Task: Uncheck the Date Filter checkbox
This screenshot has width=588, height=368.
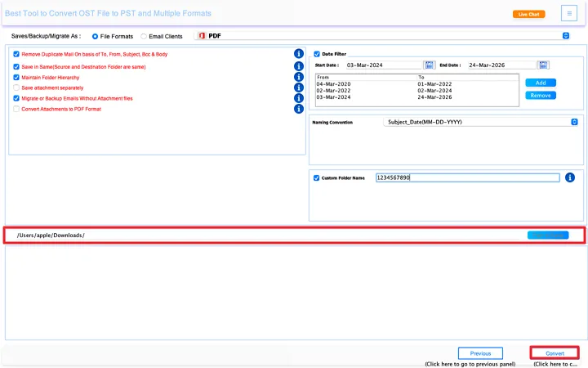Action: pos(317,54)
